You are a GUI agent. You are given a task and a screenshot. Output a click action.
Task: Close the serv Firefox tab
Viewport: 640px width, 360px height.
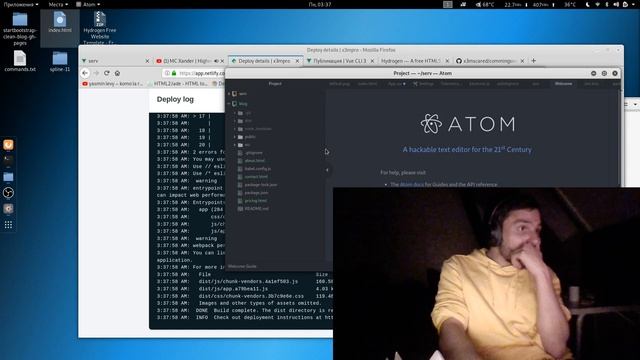click(147, 61)
